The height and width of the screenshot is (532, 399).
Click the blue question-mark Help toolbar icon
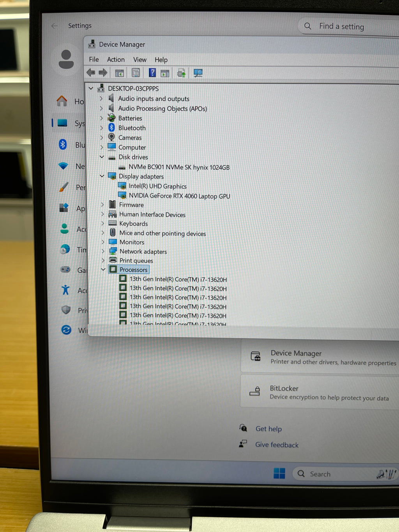pos(152,72)
